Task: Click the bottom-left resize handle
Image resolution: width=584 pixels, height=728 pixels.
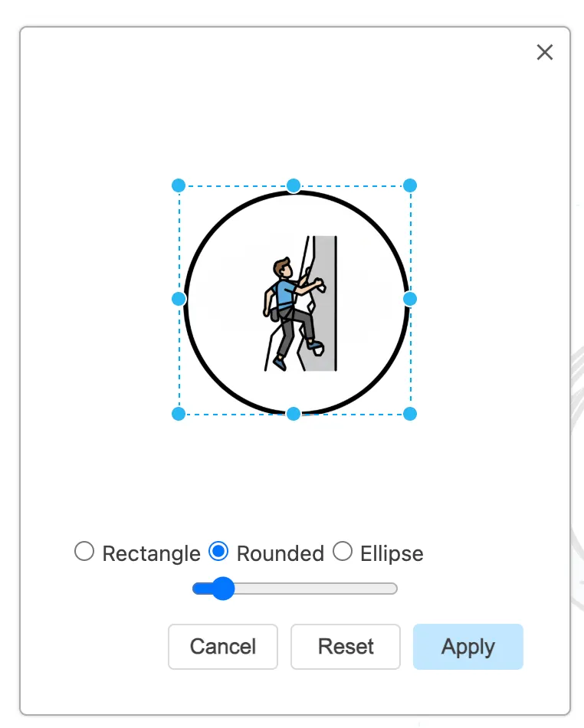Action: pos(178,413)
